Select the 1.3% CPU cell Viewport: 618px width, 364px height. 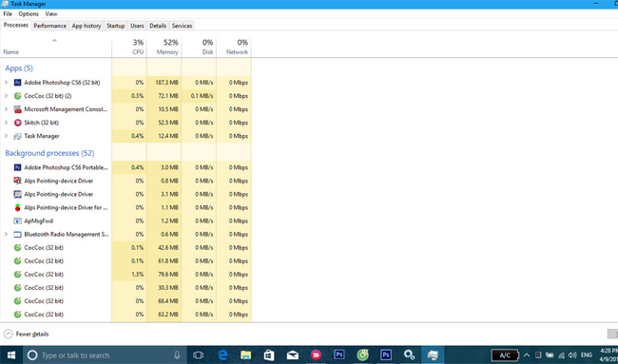pos(129,274)
